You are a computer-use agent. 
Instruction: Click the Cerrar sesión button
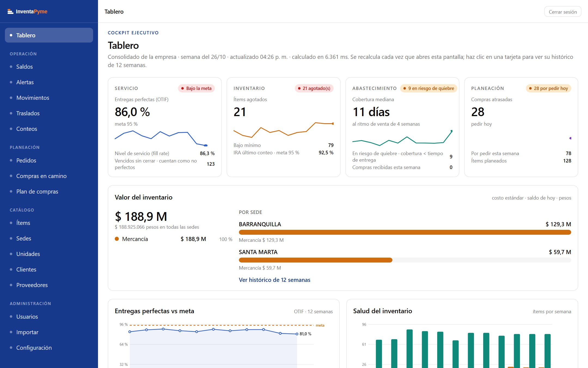(563, 12)
